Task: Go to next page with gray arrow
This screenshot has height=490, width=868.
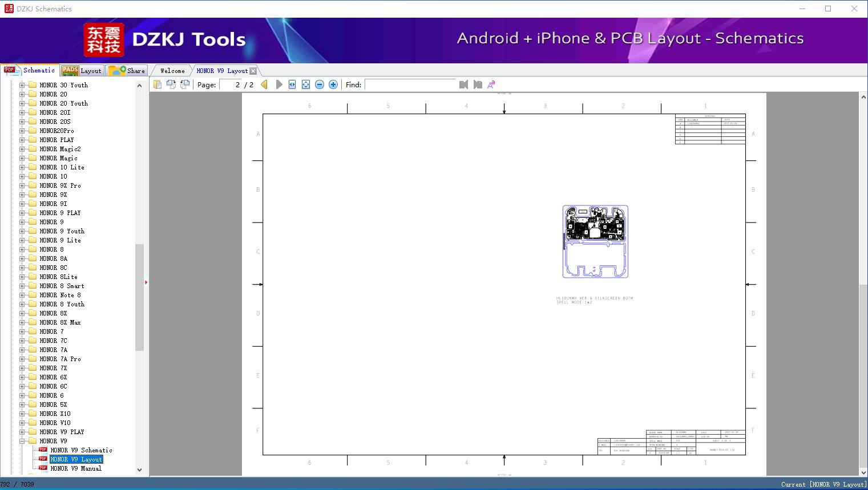Action: tap(279, 84)
